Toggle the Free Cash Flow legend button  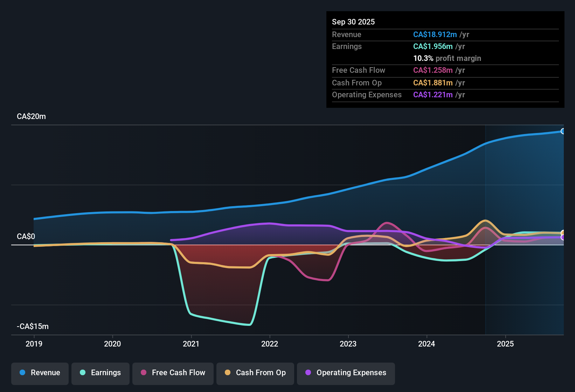coord(173,373)
